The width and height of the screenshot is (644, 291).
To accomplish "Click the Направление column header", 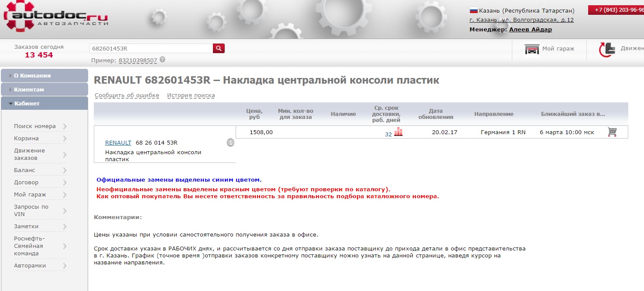I will [494, 114].
